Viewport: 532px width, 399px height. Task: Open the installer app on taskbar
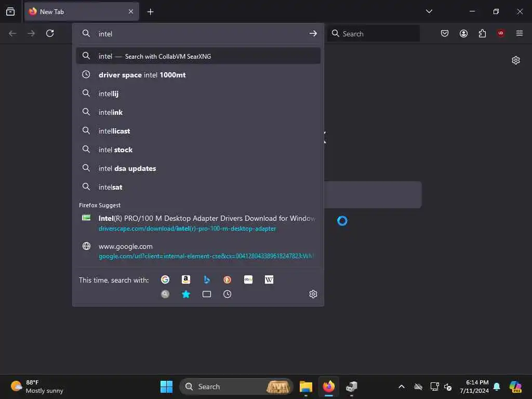point(352,387)
